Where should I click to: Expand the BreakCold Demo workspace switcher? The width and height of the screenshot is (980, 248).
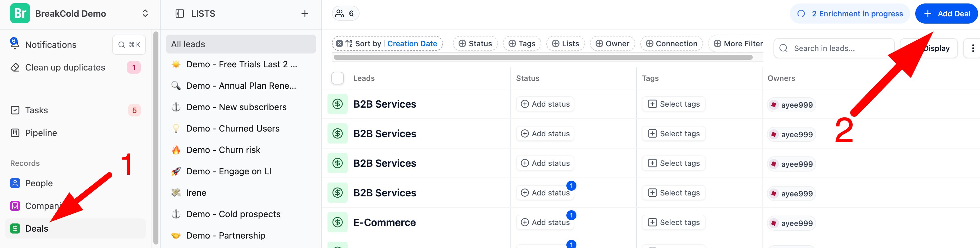click(145, 13)
